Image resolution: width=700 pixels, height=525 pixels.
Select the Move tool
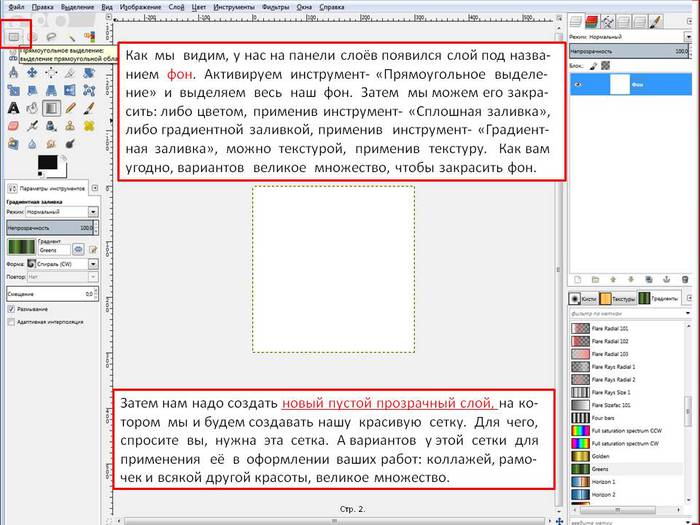(x=33, y=72)
